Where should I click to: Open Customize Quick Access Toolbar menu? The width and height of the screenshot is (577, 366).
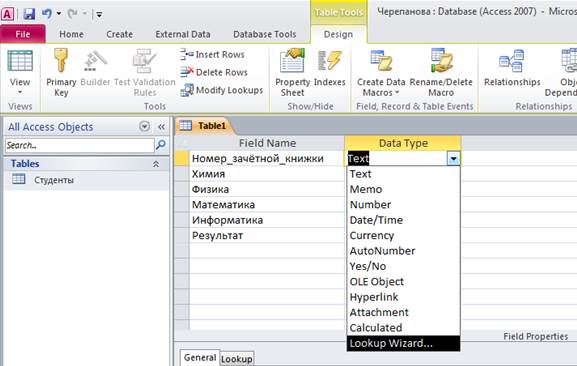(99, 14)
